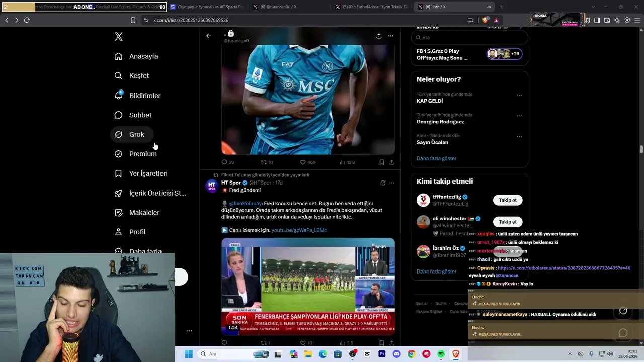Open Premiere Pro from the taskbar
The image size is (644, 362).
(x=382, y=354)
